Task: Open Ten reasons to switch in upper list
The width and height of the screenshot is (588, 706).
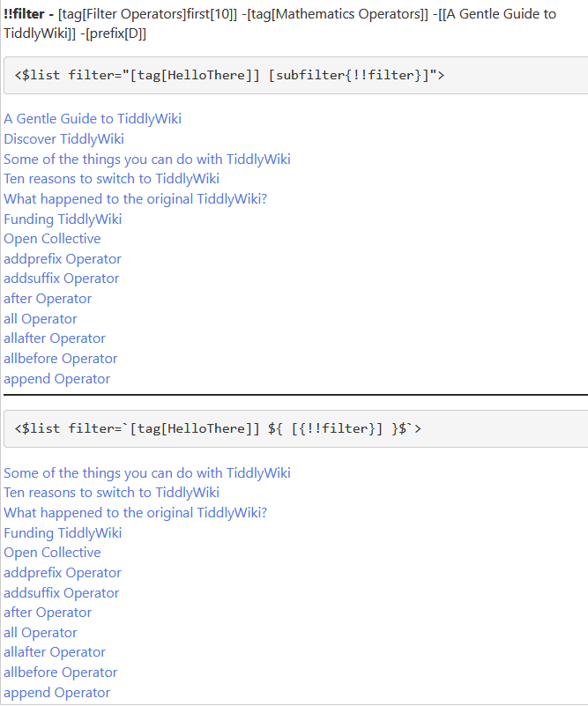Action: coord(111,179)
